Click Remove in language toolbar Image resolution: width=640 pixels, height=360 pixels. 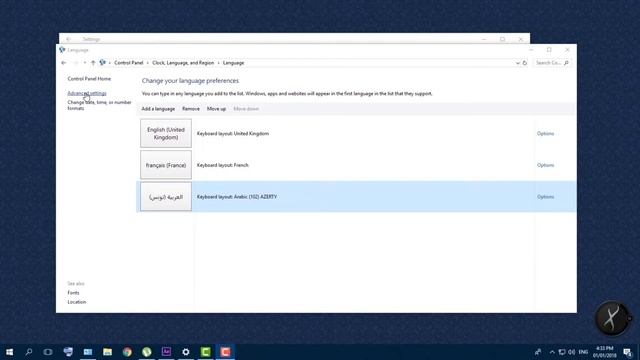[191, 109]
